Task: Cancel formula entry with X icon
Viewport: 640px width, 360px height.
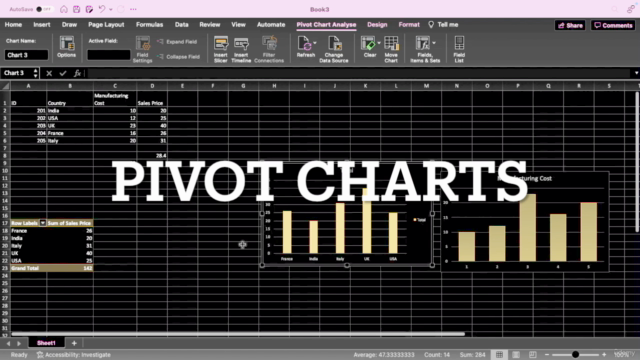Action: (x=49, y=73)
